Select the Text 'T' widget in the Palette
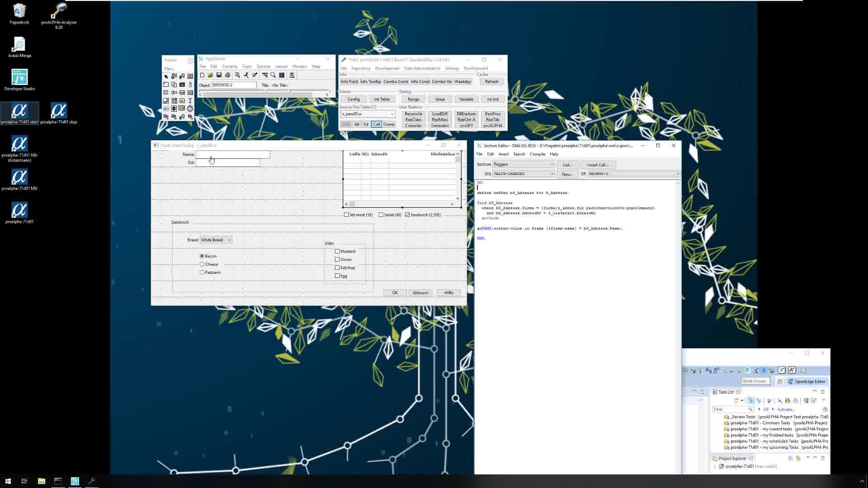868x488 pixels. click(190, 101)
